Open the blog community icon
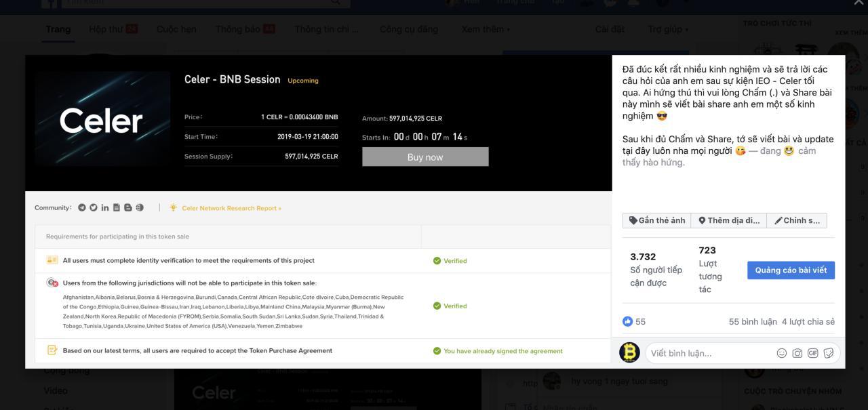The width and height of the screenshot is (868, 410). click(127, 208)
